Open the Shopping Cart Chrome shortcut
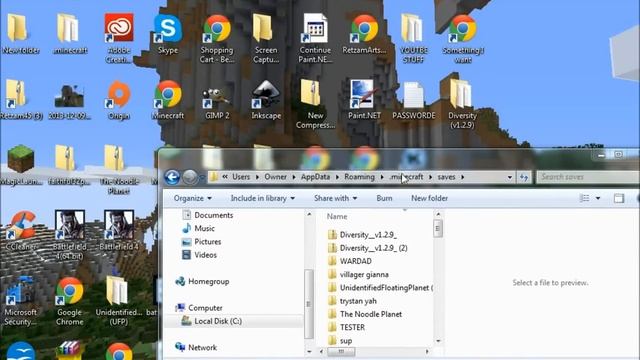This screenshot has width=640, height=360. coord(217,39)
